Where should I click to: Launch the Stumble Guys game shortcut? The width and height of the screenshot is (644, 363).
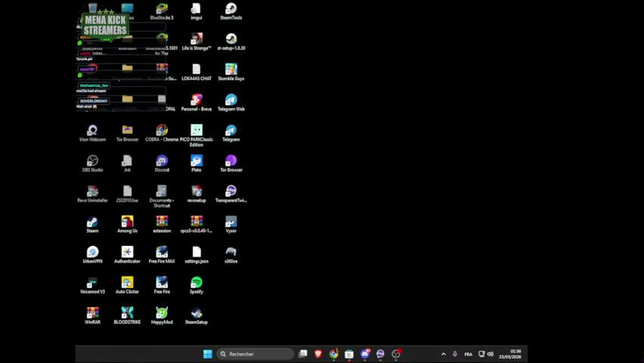pyautogui.click(x=231, y=73)
